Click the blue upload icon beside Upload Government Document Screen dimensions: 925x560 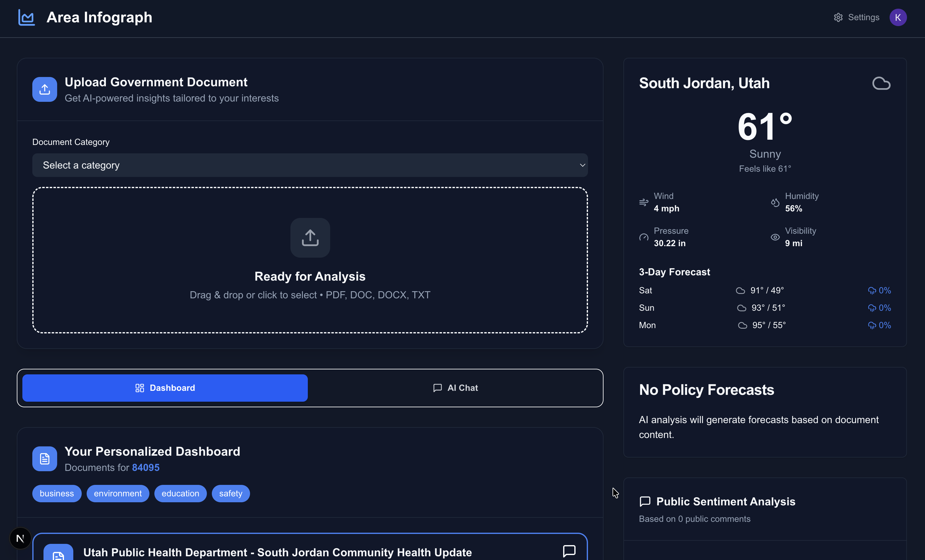(x=45, y=90)
